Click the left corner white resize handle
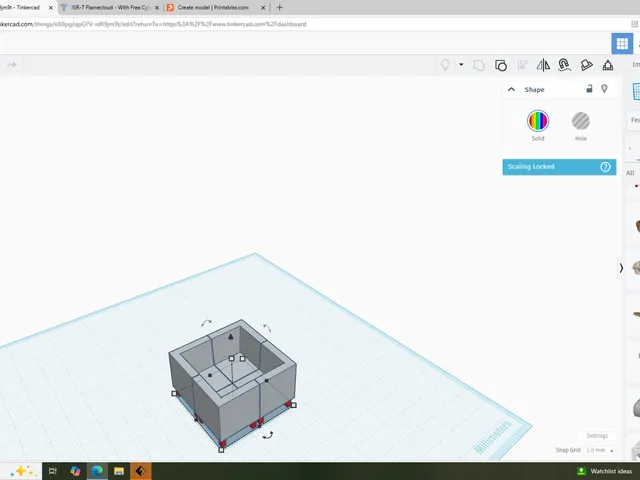Screen dimensions: 640x480 click(174, 393)
